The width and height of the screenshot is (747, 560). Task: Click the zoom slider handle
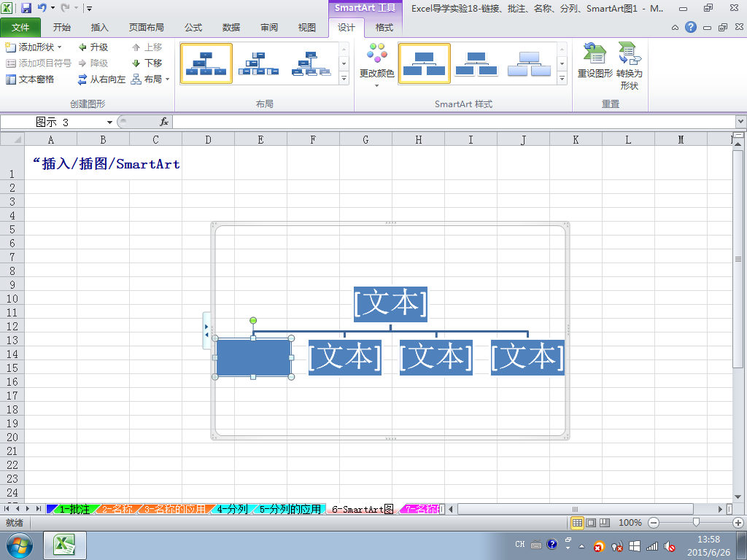click(x=696, y=523)
